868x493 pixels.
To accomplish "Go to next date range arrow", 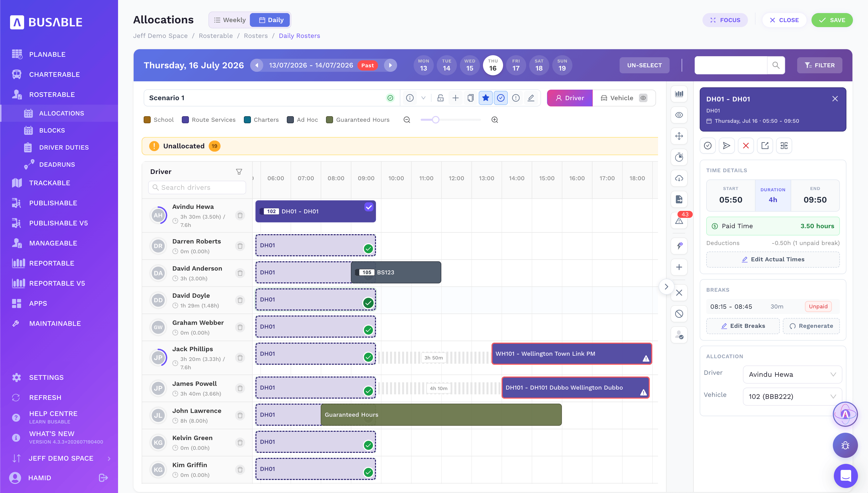I will click(x=390, y=65).
